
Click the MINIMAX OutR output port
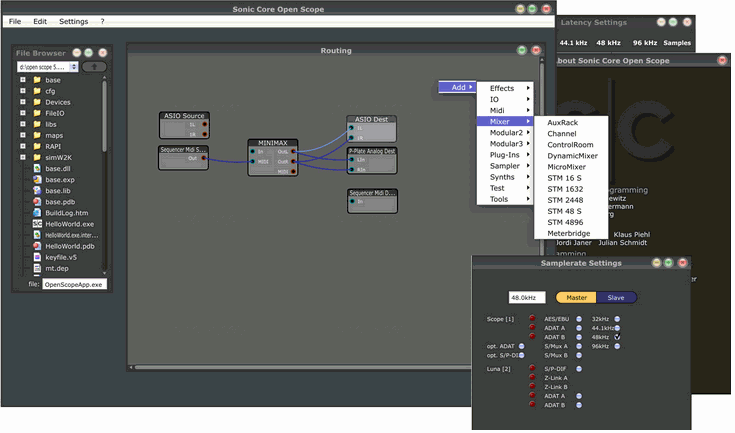(x=293, y=162)
